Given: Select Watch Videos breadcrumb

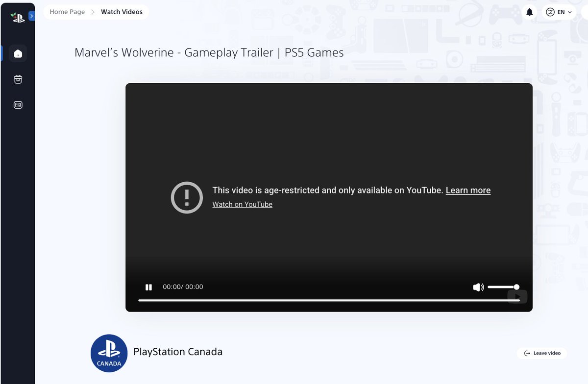Looking at the screenshot, I should 122,12.
